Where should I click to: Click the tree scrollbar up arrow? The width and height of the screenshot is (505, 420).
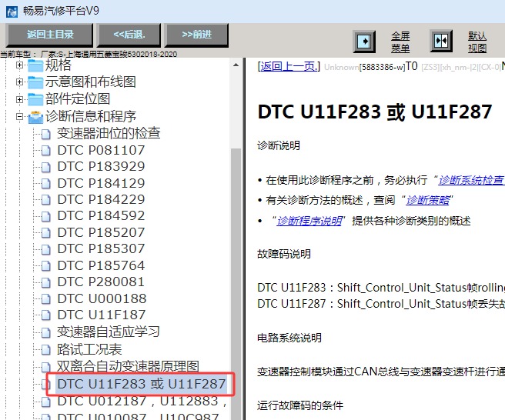tap(236, 65)
